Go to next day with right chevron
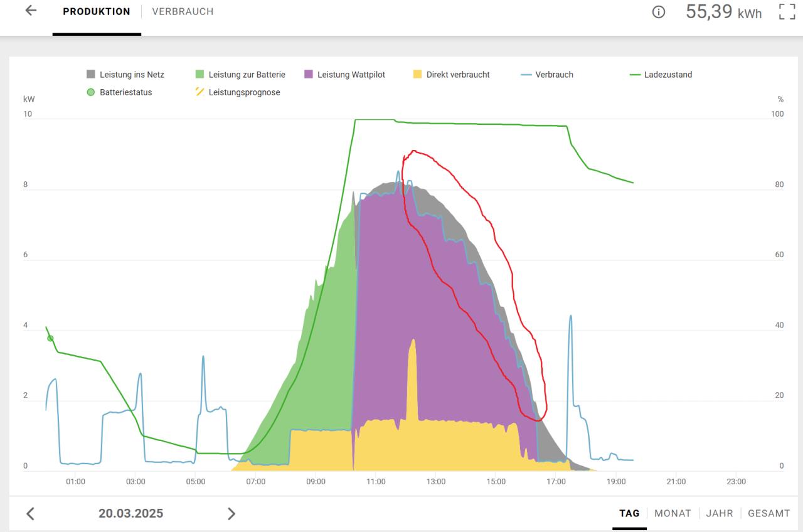 (231, 514)
